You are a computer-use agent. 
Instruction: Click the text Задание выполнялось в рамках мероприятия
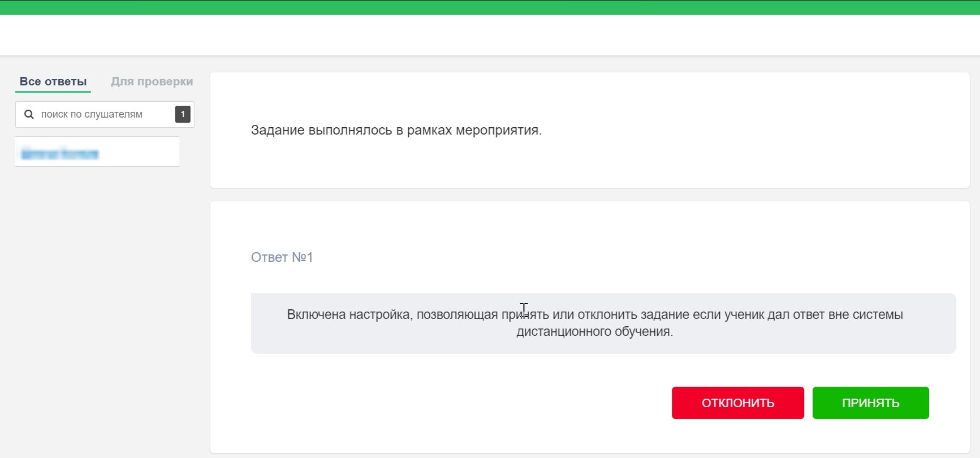396,130
